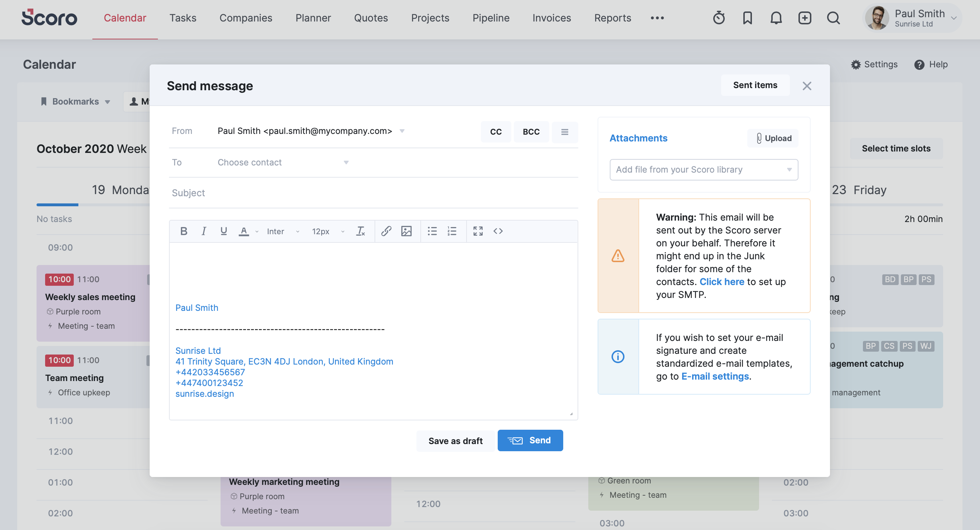
Task: Switch editor to fullscreen mode
Action: pos(478,231)
